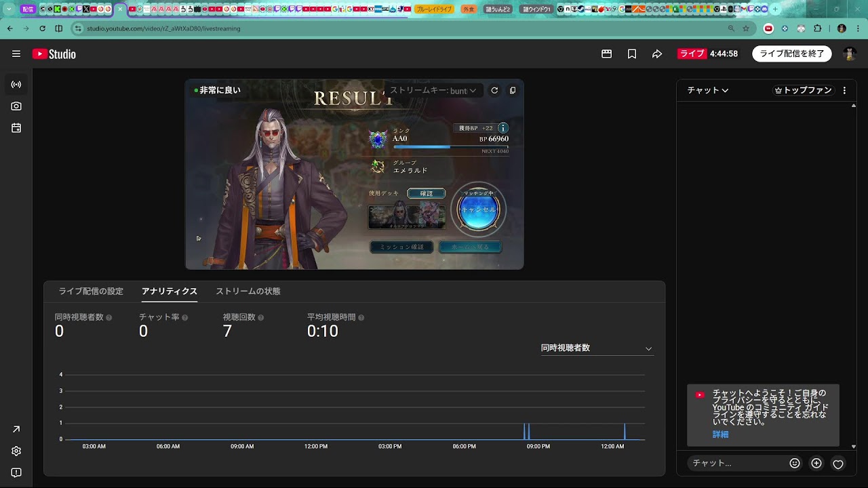Bookmark this page with star icon
The width and height of the screenshot is (868, 488).
[x=746, y=28]
